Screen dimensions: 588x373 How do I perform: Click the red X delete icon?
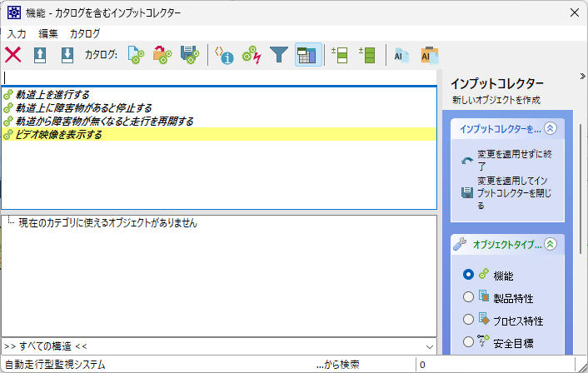click(x=13, y=55)
